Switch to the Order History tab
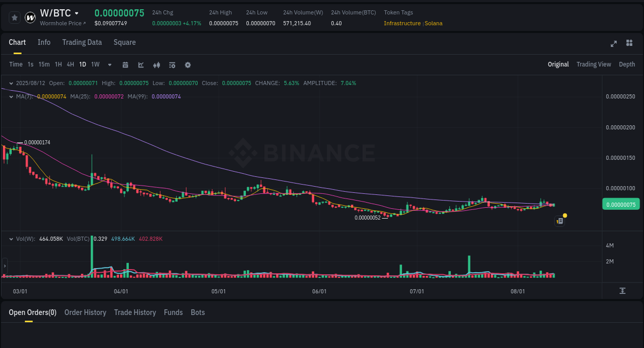 pyautogui.click(x=85, y=312)
